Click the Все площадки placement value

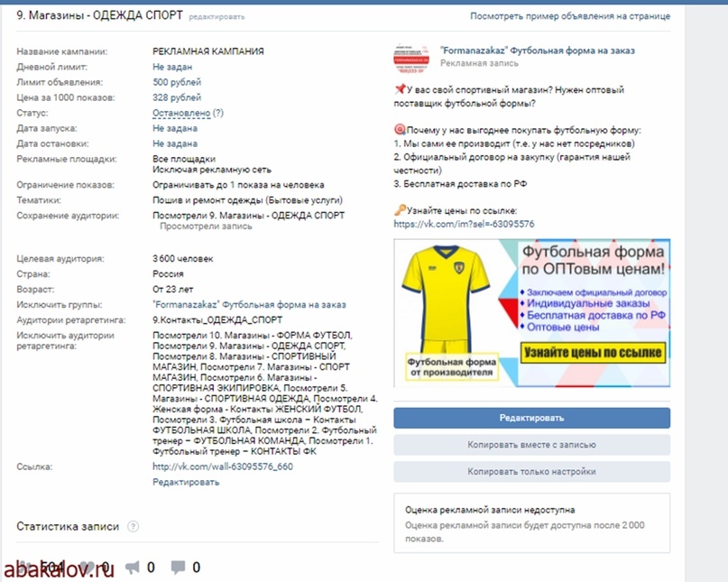(184, 159)
